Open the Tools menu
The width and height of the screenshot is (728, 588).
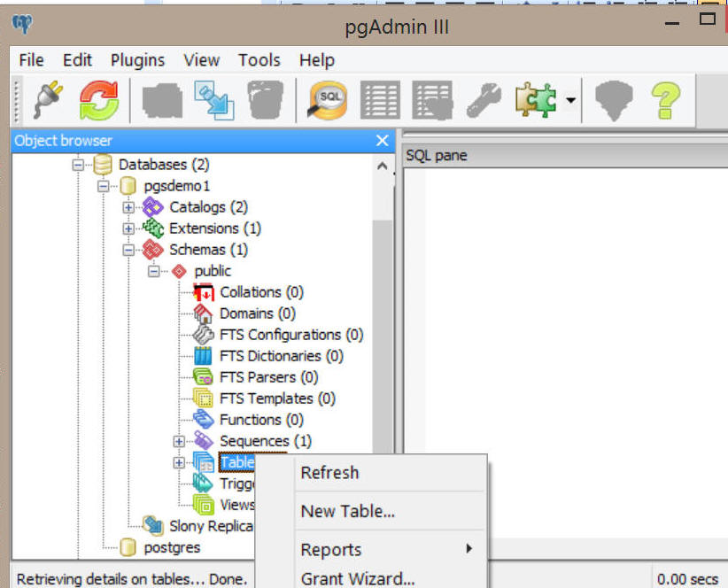click(x=259, y=60)
